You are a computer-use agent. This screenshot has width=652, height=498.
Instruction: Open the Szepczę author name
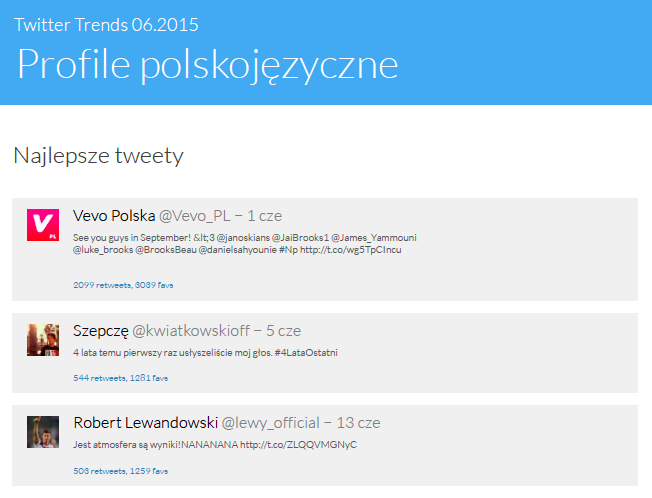(x=101, y=330)
